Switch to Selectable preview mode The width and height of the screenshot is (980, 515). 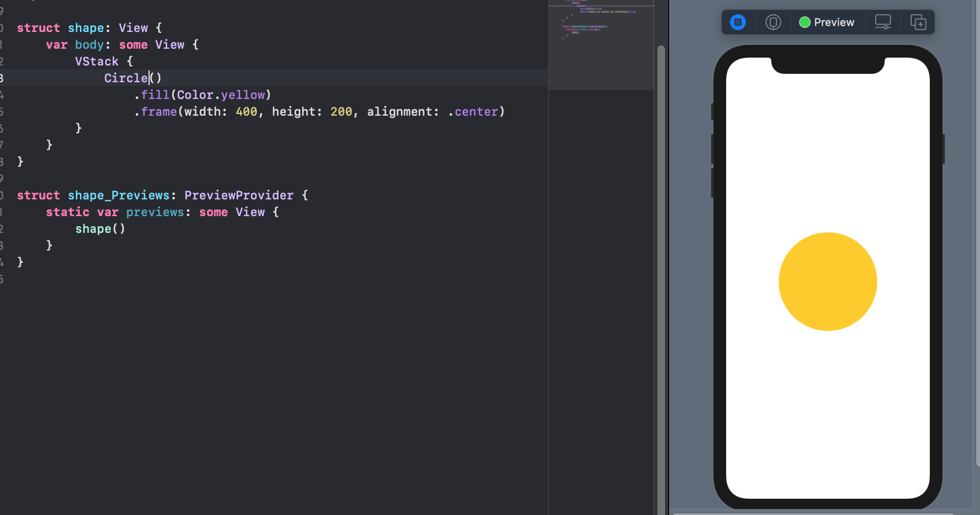(x=772, y=22)
